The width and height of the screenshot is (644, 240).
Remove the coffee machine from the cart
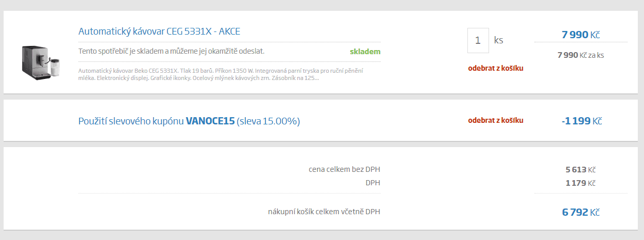point(495,68)
